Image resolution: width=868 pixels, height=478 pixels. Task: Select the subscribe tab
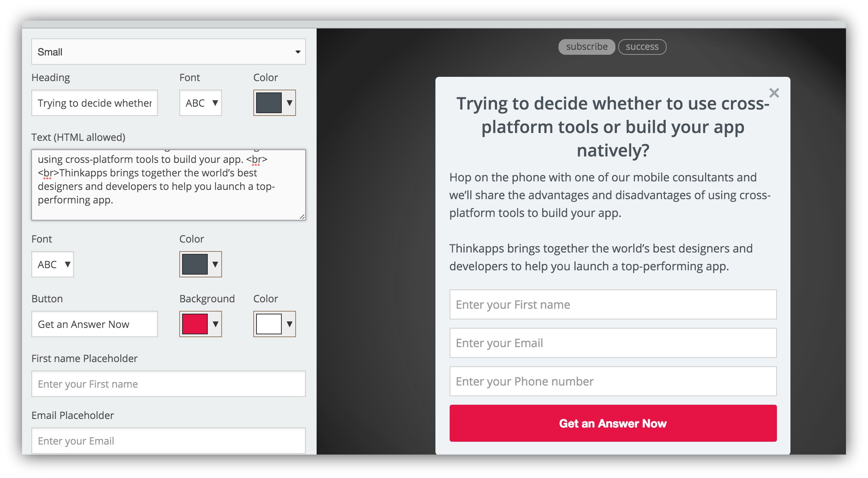click(x=587, y=47)
